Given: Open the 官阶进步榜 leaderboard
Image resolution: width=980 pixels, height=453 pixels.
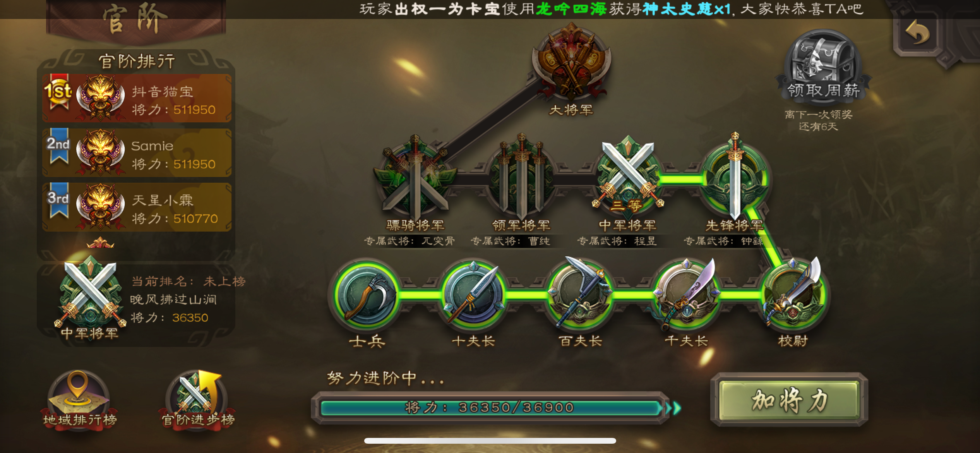Looking at the screenshot, I should (x=197, y=399).
